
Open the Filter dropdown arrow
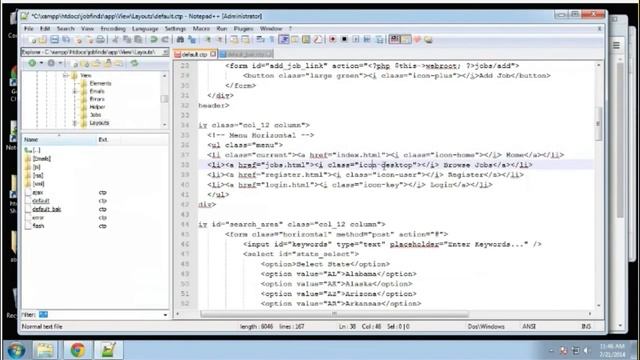click(165, 315)
